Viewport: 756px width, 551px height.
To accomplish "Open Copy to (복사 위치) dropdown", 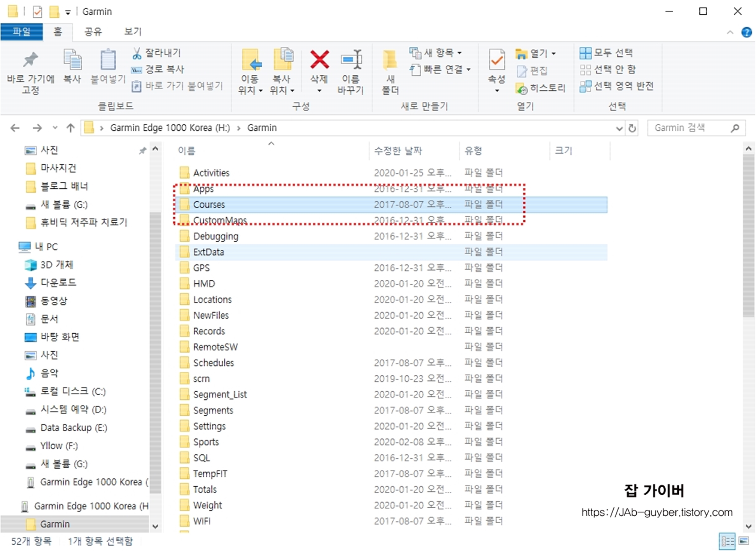I will pos(282,71).
